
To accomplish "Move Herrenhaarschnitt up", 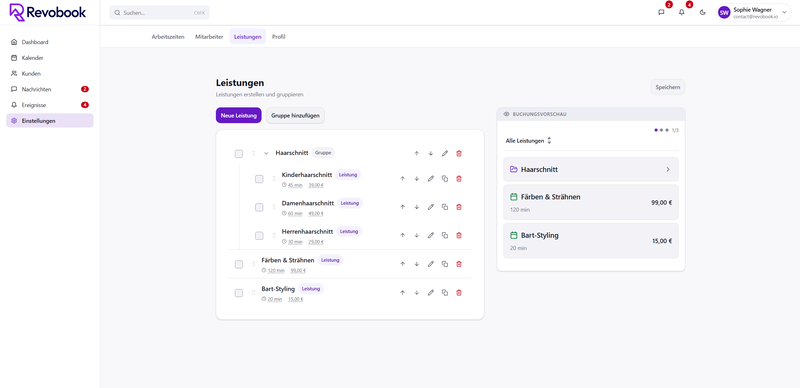I will [x=402, y=235].
